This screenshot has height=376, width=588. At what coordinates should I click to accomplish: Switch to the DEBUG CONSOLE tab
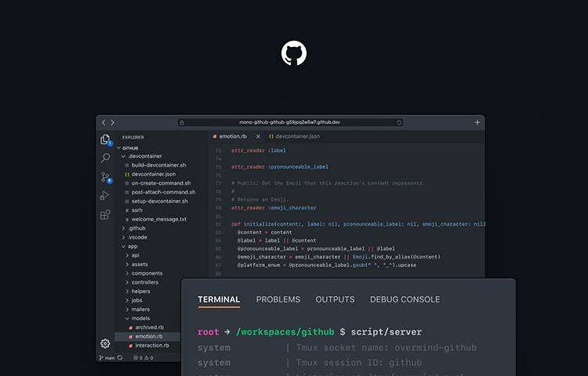pos(405,299)
